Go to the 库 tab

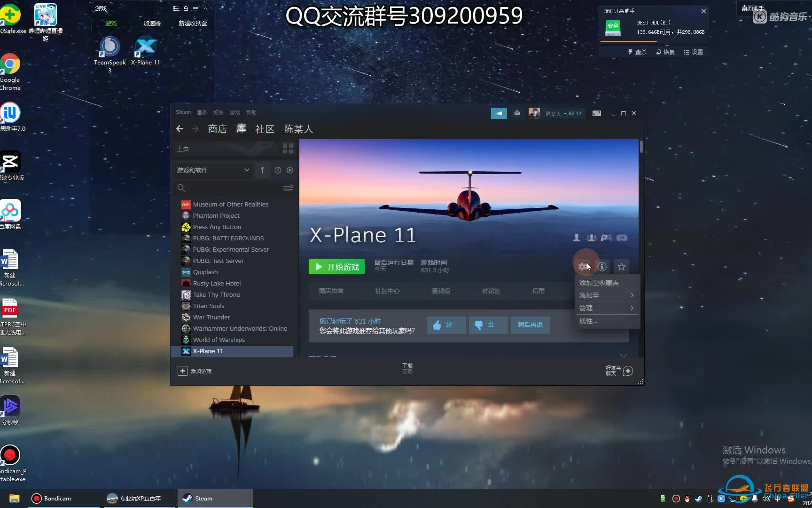tap(241, 128)
